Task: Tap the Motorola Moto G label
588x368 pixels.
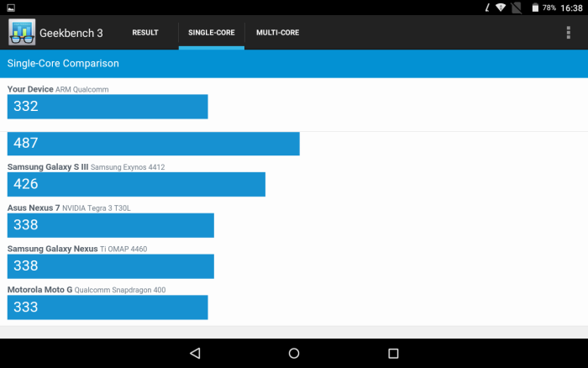Action: coord(87,290)
